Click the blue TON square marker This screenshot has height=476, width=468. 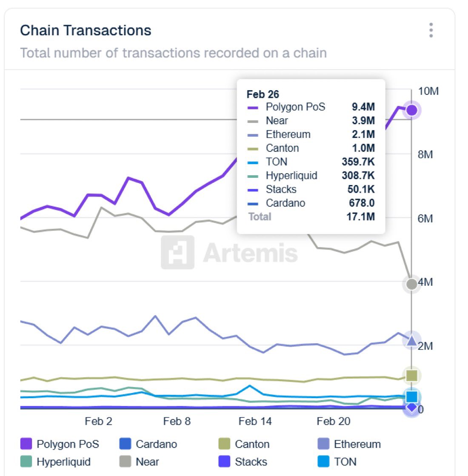coord(411,397)
